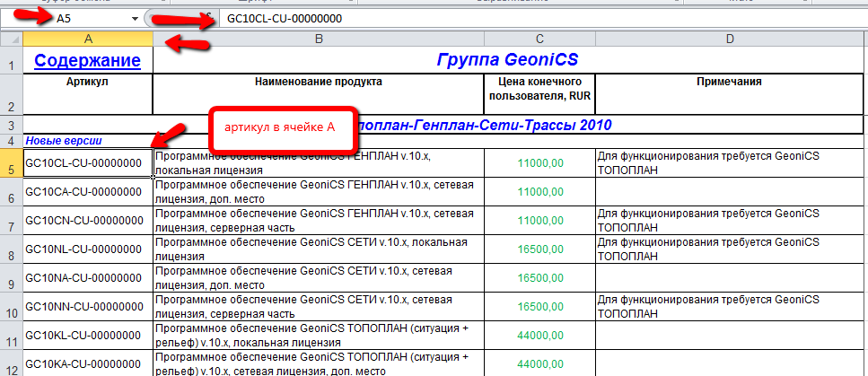Select row 6 header
The height and width of the screenshot is (376, 868).
(12, 192)
